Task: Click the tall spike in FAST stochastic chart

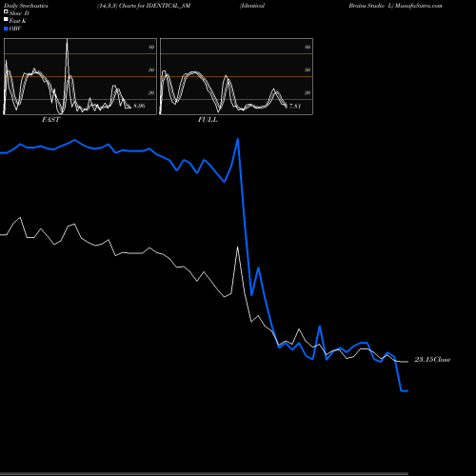Action: click(x=67, y=41)
